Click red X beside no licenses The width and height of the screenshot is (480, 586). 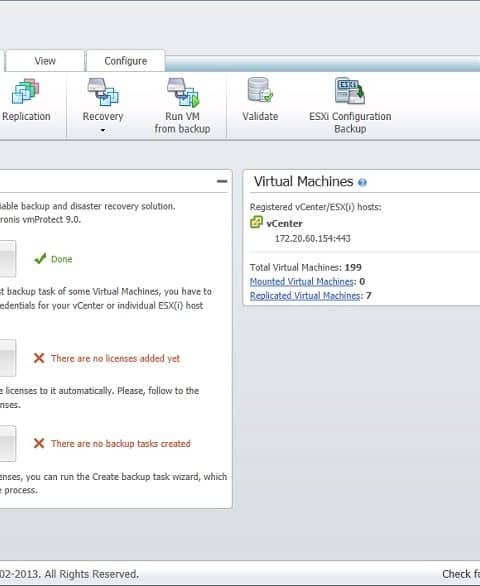click(39, 358)
